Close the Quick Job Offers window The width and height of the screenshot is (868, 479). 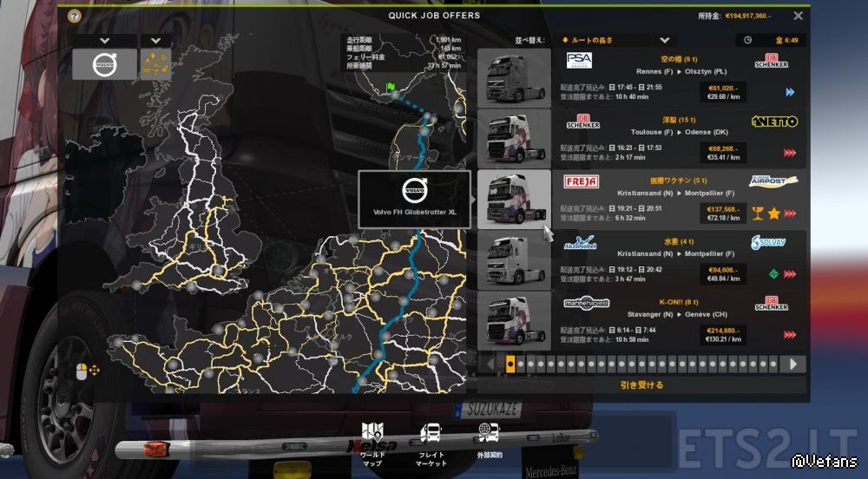point(798,16)
